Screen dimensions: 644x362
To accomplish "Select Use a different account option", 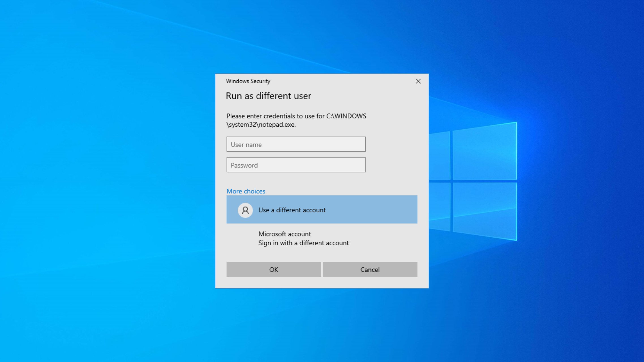I will pyautogui.click(x=322, y=210).
